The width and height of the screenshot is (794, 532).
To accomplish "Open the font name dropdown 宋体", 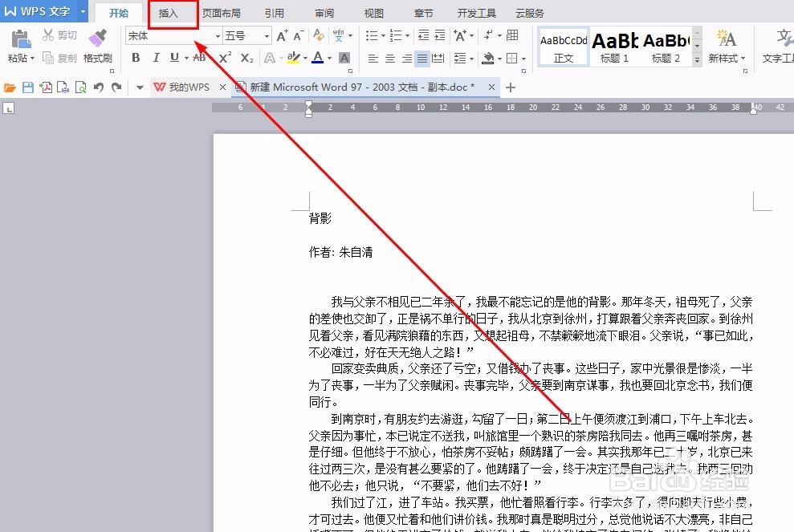I will tap(218, 36).
